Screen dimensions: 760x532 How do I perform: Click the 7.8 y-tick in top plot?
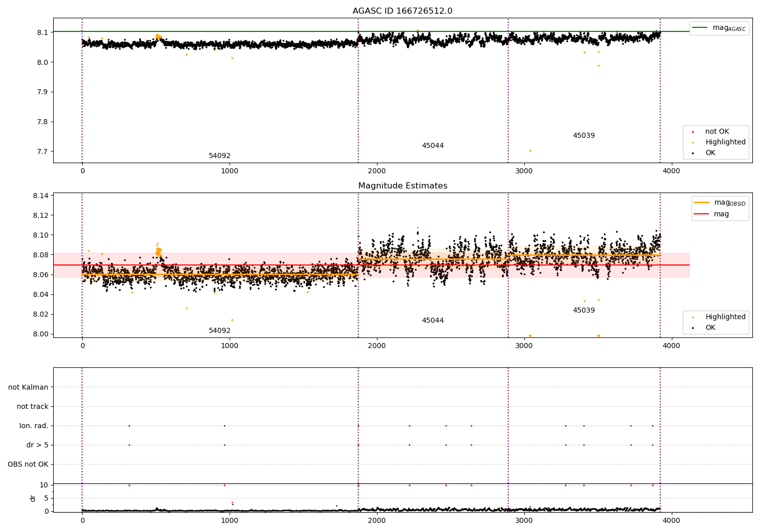(42, 122)
